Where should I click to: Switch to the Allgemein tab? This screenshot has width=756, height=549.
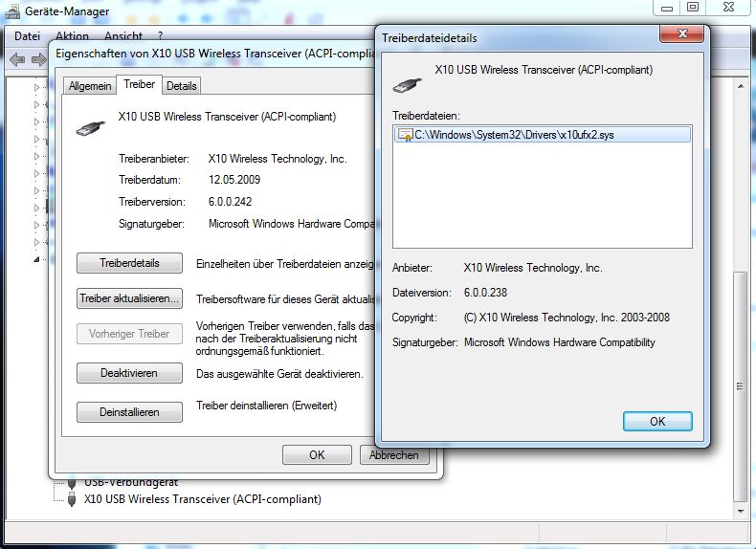pos(90,86)
